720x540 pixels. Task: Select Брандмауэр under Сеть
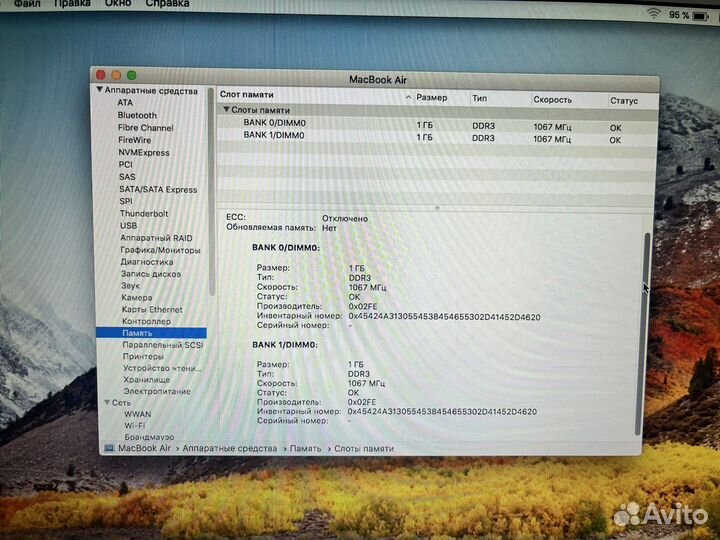(149, 437)
